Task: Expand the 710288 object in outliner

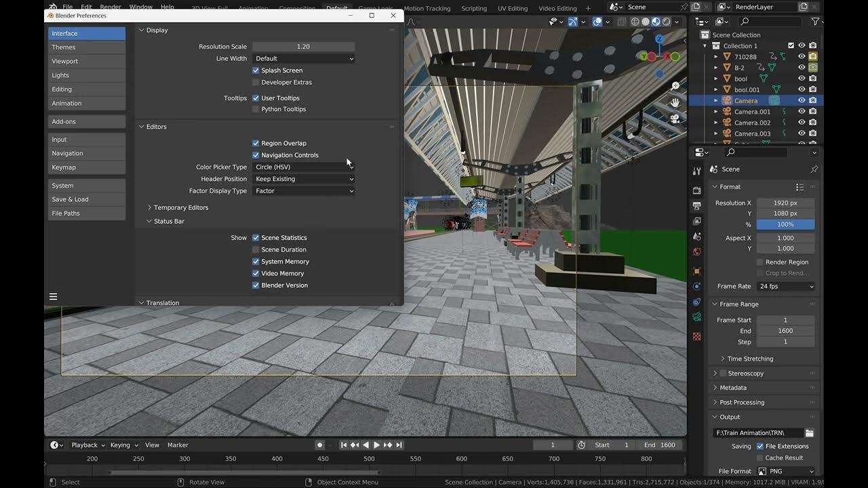Action: 716,57
